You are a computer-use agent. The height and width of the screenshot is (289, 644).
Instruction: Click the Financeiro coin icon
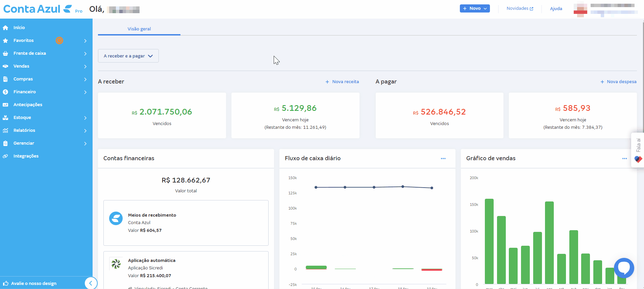pyautogui.click(x=5, y=92)
